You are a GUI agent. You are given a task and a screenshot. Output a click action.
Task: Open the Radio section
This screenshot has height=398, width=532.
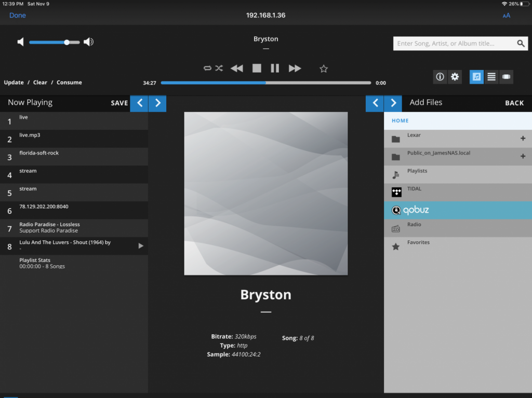coord(458,228)
